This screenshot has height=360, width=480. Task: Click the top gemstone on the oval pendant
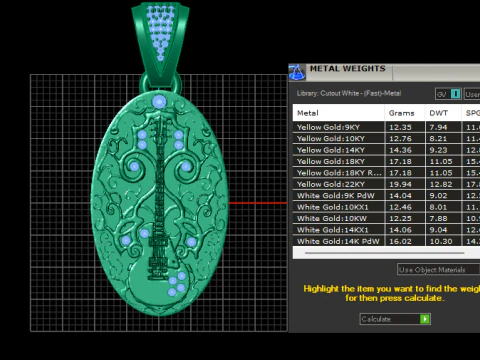159,102
